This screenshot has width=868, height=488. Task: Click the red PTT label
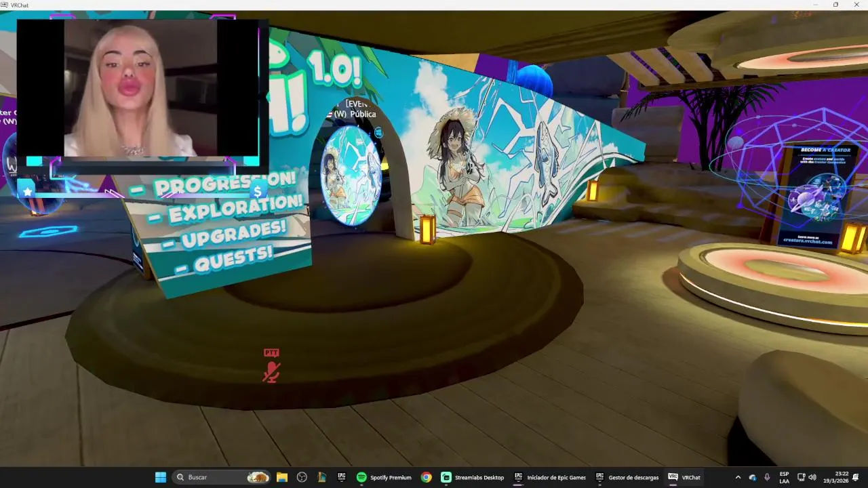coord(271,352)
